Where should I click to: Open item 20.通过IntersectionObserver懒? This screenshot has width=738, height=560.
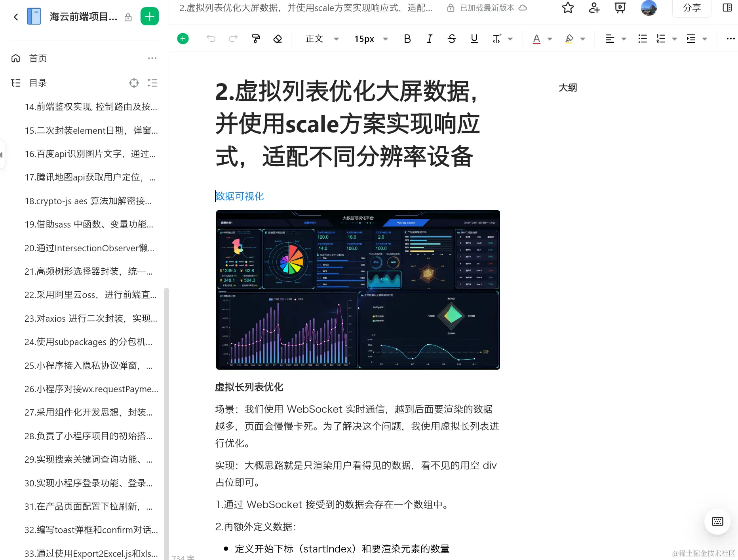click(89, 248)
